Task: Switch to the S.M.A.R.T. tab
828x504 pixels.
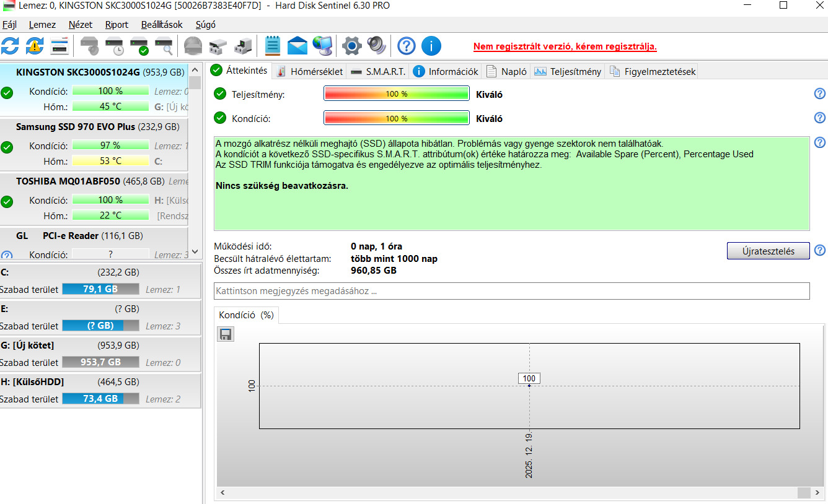Action: tap(377, 71)
